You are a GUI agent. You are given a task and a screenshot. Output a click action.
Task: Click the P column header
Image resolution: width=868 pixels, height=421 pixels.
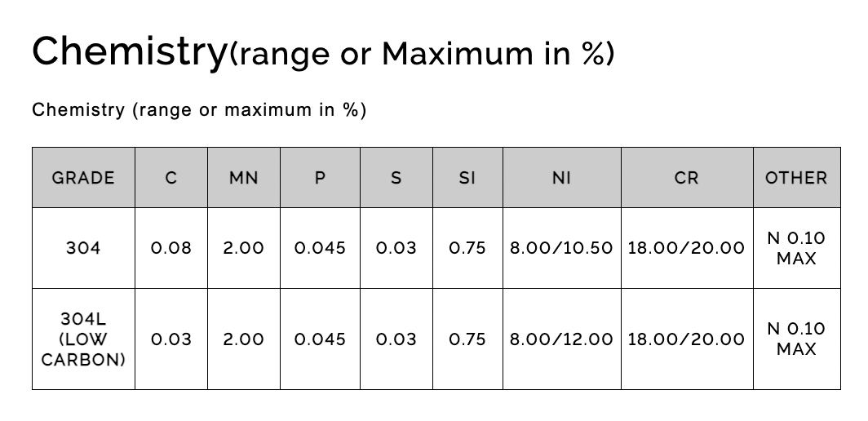pos(320,178)
